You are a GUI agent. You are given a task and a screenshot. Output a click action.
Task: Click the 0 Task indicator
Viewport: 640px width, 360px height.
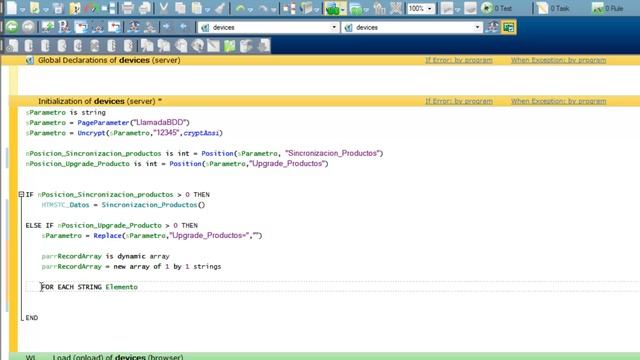pos(553,8)
